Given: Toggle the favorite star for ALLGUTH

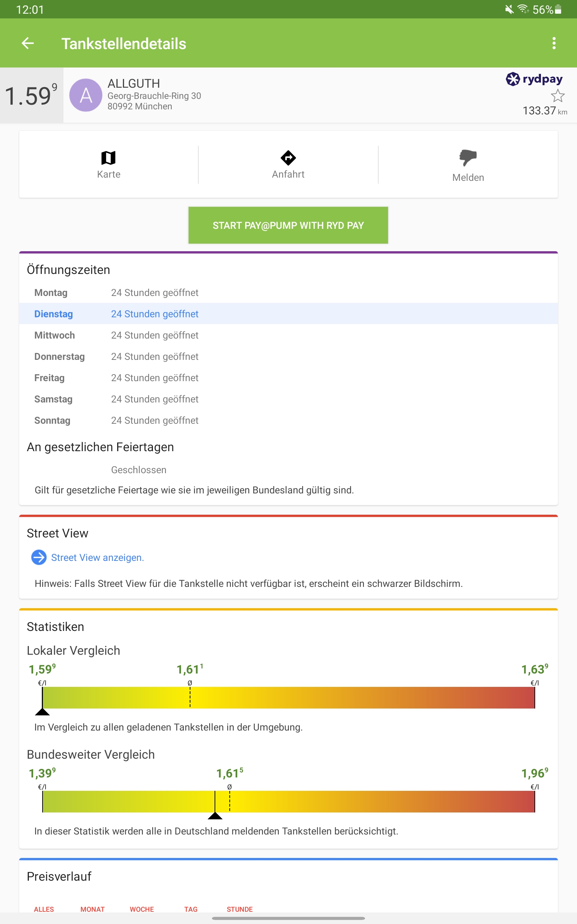Looking at the screenshot, I should click(558, 95).
